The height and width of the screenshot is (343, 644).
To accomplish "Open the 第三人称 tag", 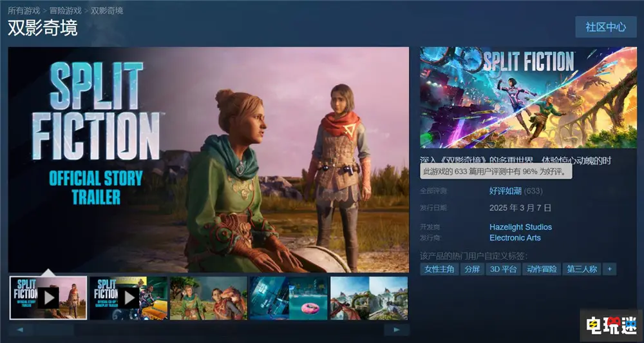I will [582, 269].
